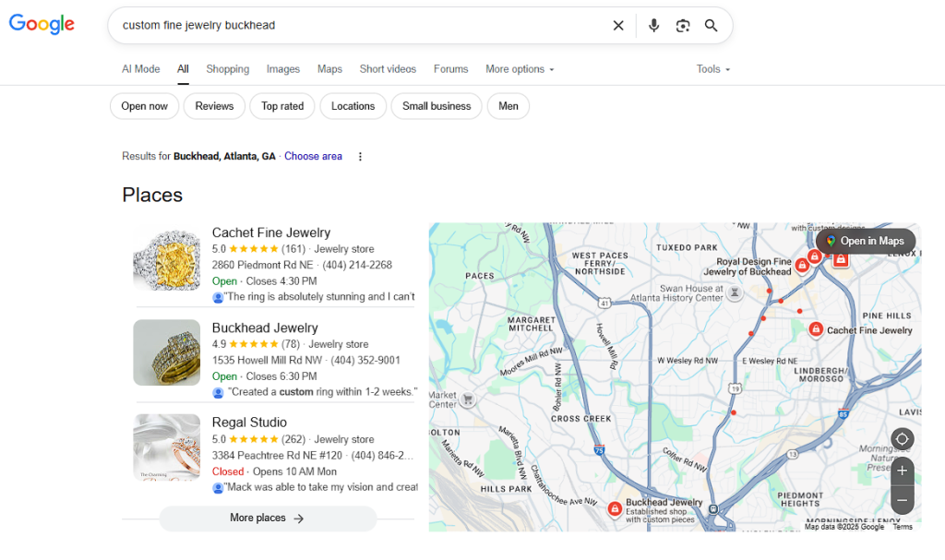Screen dimensions: 945x560
Task: Zoom out on the map
Action: point(903,500)
